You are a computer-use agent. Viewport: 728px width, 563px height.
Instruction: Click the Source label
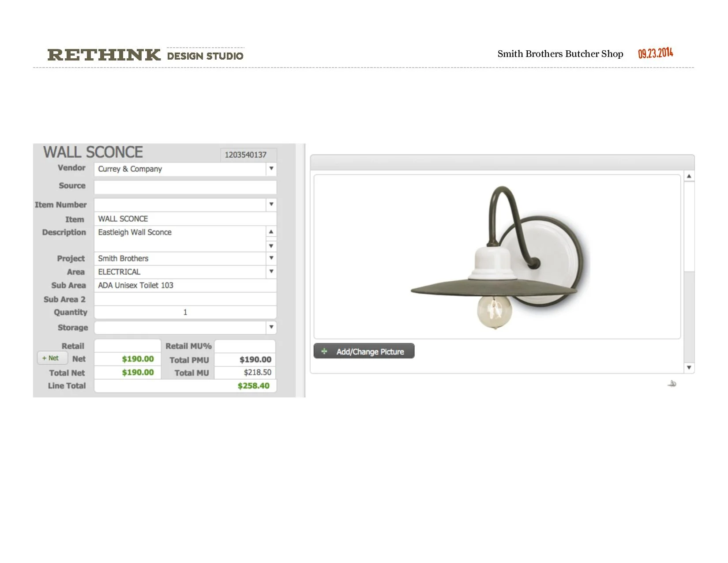pyautogui.click(x=72, y=185)
